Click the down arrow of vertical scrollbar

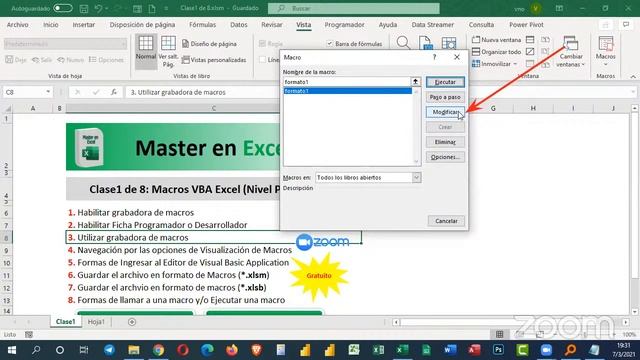click(x=635, y=311)
